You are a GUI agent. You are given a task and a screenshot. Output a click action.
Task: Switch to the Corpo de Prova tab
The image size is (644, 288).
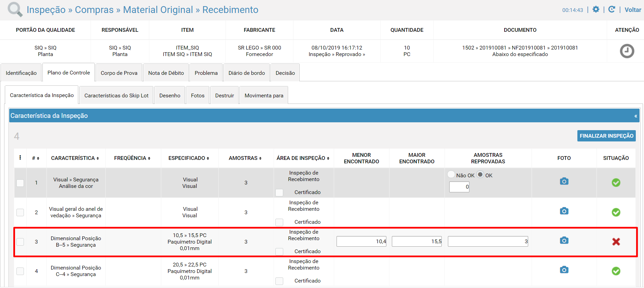[119, 73]
